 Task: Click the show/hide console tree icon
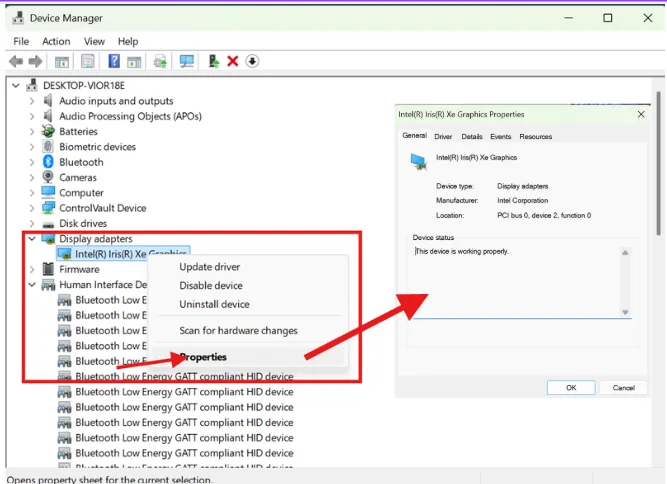tap(62, 62)
